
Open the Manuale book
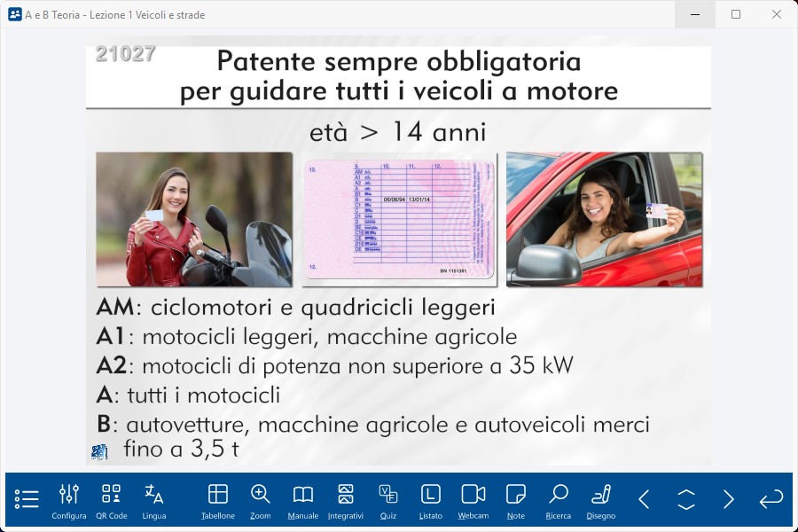pyautogui.click(x=303, y=500)
